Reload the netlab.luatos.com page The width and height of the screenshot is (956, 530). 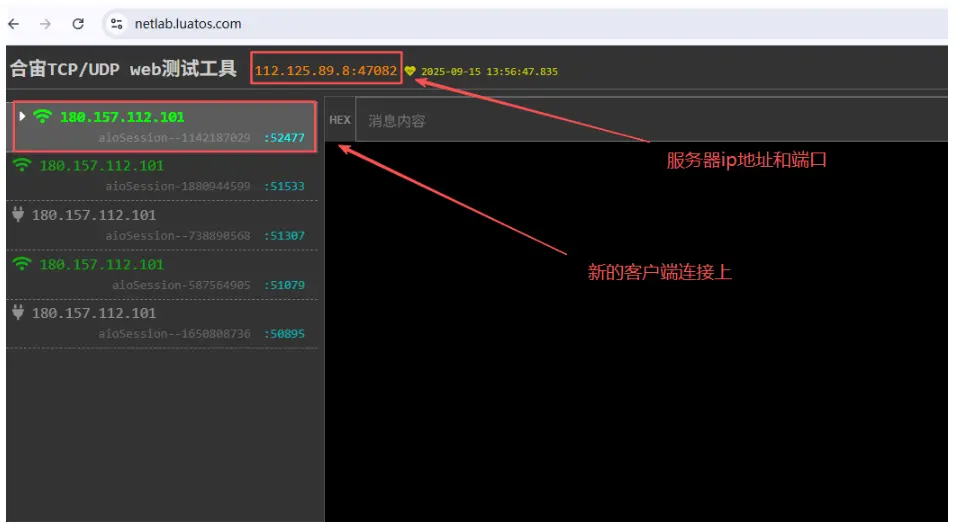78,24
